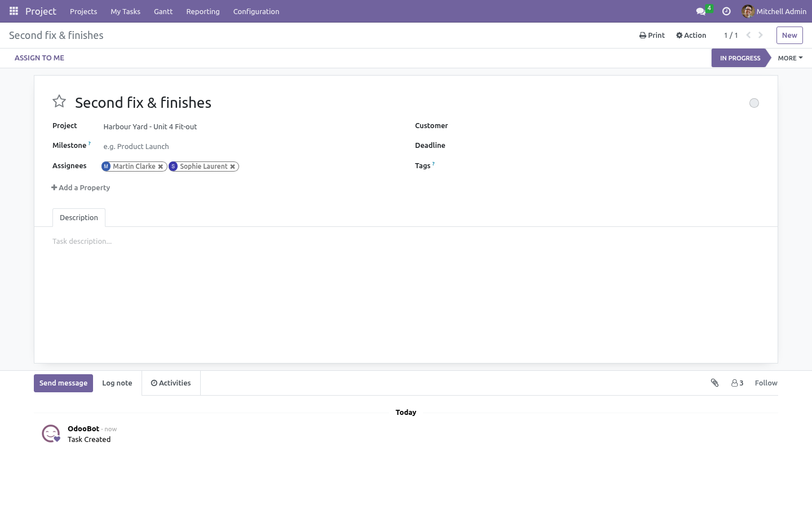
Task: Open the activities clock icon in navbar
Action: [x=726, y=11]
